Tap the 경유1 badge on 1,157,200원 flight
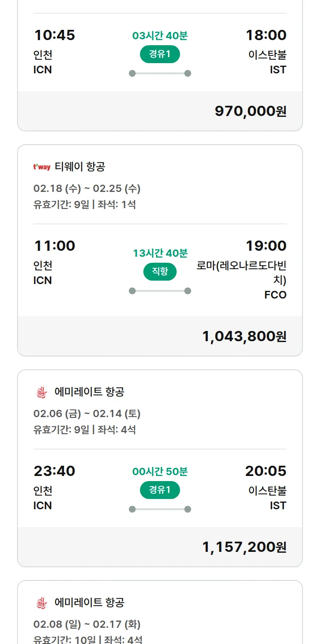The height and width of the screenshot is (644, 320). pyautogui.click(x=160, y=490)
